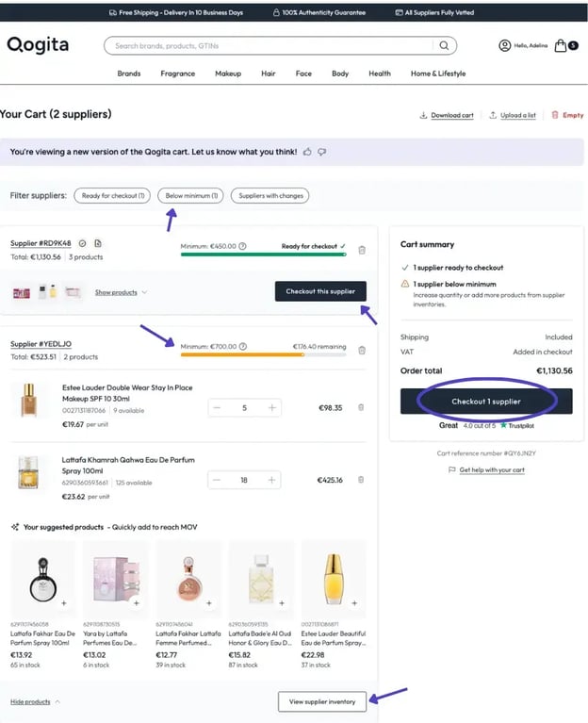The height and width of the screenshot is (723, 588).
Task: Collapse the Hide products section
Action: [x=35, y=701]
